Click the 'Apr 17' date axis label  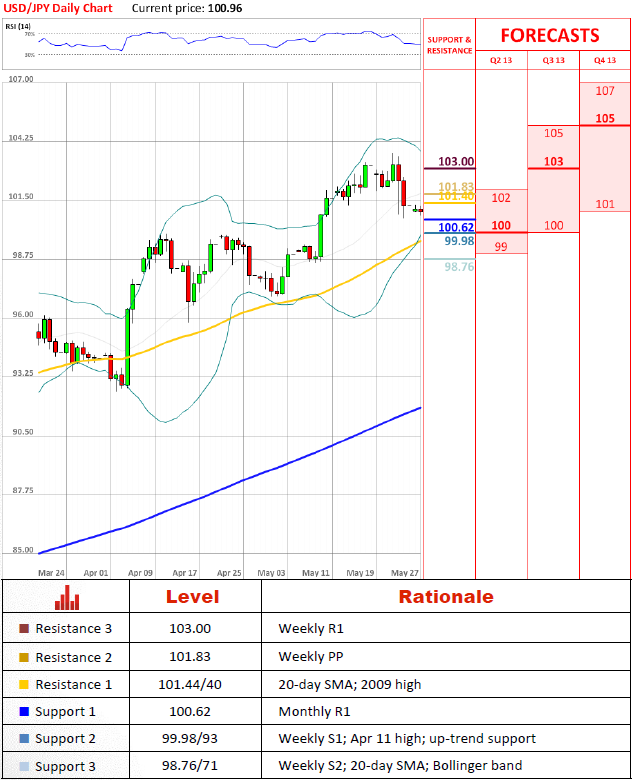tap(185, 573)
